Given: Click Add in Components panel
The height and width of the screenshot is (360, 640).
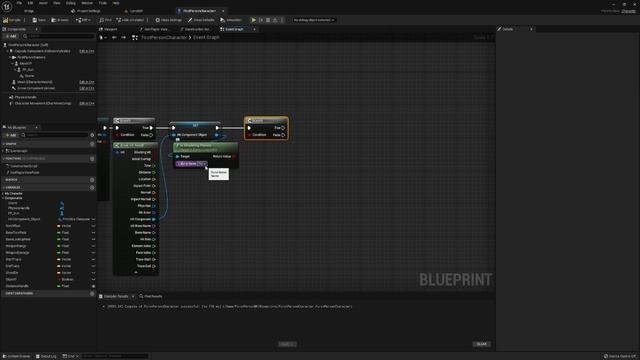Looking at the screenshot, I should (x=11, y=36).
